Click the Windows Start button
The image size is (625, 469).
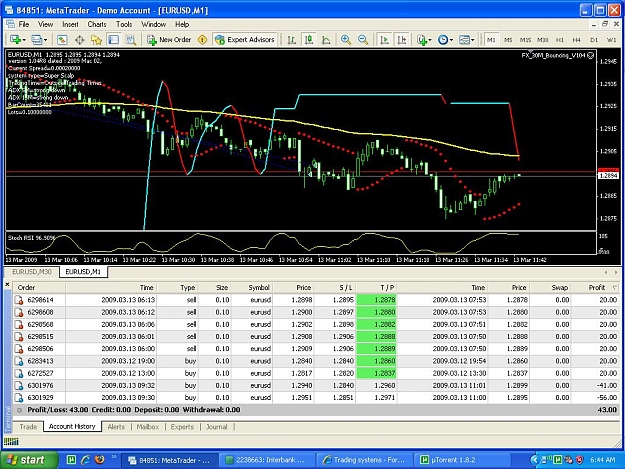pyautogui.click(x=29, y=460)
